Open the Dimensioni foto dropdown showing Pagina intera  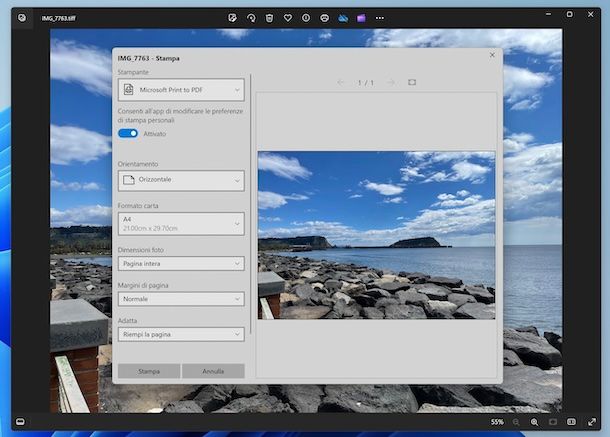tap(181, 263)
